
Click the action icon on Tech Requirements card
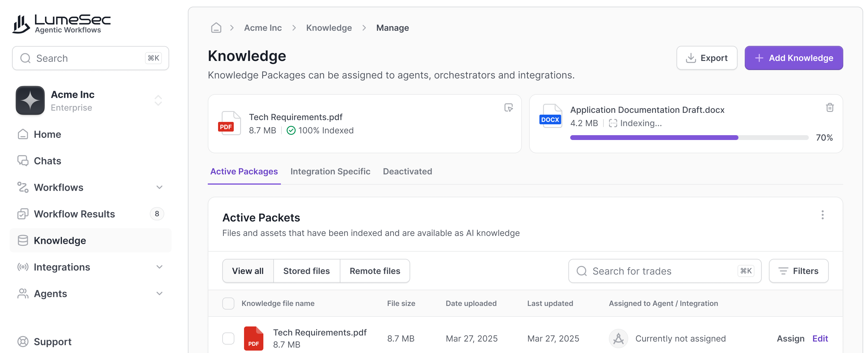point(509,107)
